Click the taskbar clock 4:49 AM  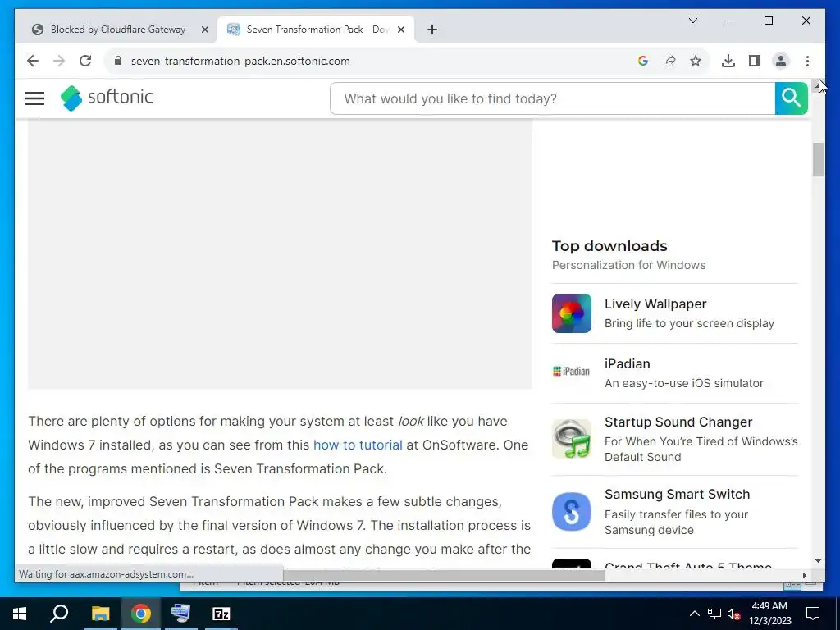pyautogui.click(x=769, y=606)
